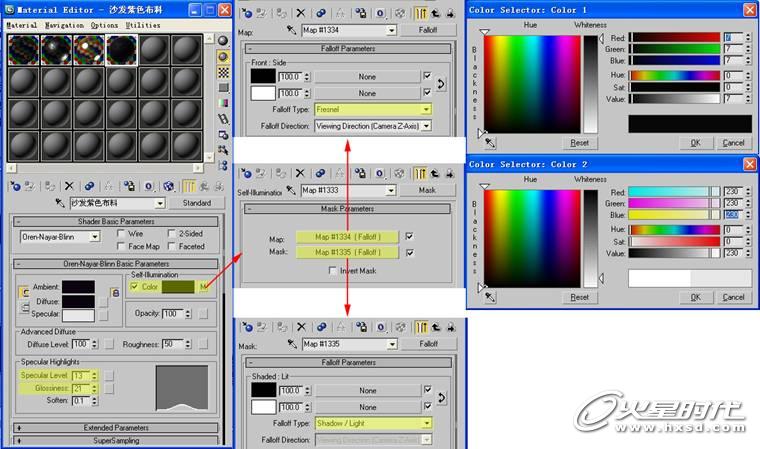The width and height of the screenshot is (760, 449).
Task: Open Falloff Type Shadow / Light dropdown
Action: pyautogui.click(x=427, y=423)
